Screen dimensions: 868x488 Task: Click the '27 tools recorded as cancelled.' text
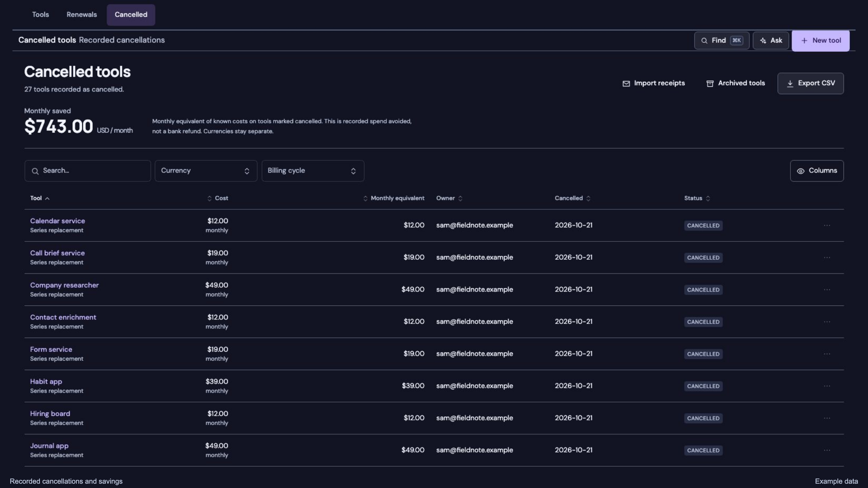click(74, 89)
